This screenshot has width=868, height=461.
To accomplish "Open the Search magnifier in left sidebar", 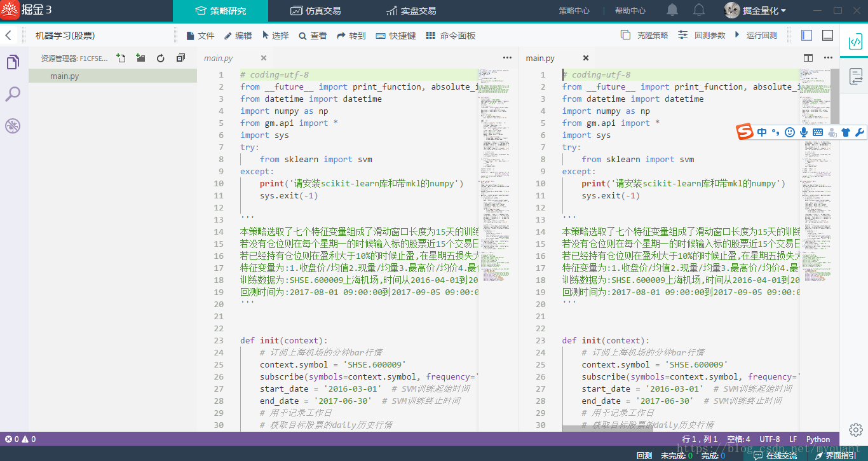I will [x=13, y=94].
